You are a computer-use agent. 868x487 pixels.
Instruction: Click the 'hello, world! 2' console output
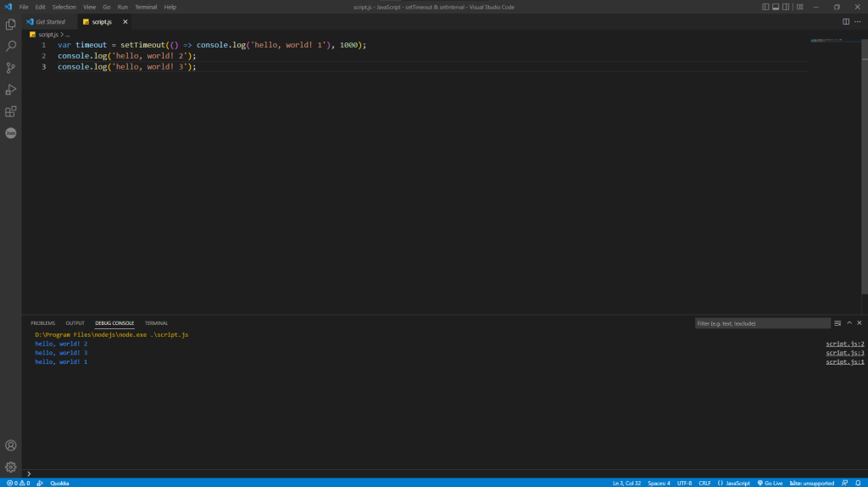[x=61, y=344]
